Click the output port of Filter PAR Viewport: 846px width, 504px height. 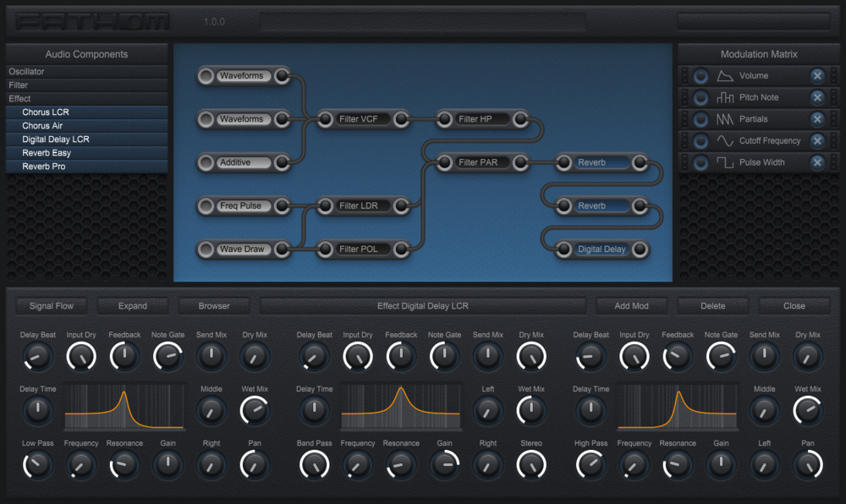coord(520,162)
